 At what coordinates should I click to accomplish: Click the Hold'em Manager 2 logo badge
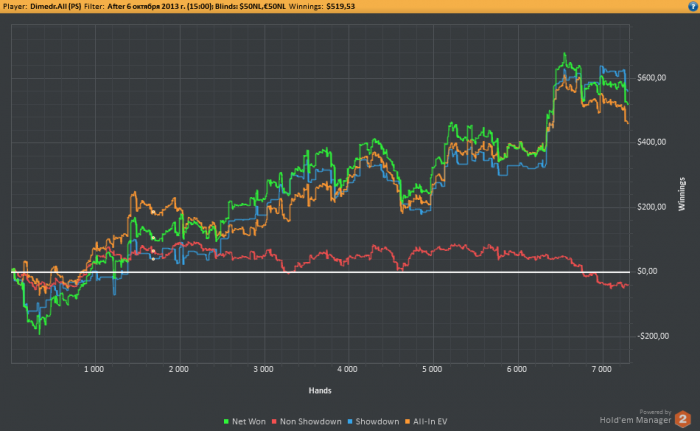pos(683,419)
